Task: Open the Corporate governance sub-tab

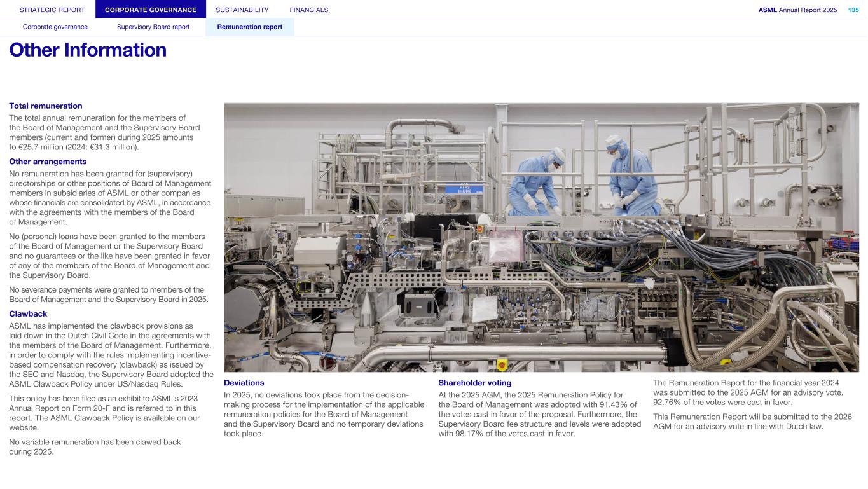Action: click(55, 27)
